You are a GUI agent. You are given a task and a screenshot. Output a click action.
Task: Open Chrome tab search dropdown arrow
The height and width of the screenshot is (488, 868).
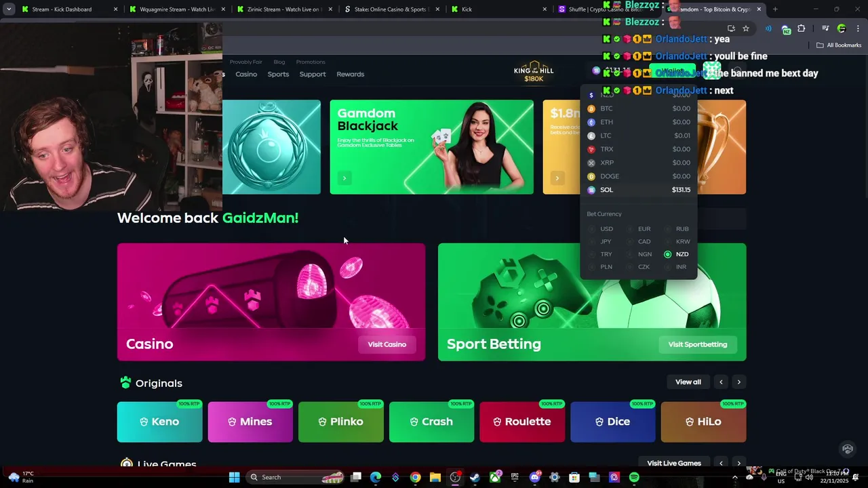tap(8, 9)
